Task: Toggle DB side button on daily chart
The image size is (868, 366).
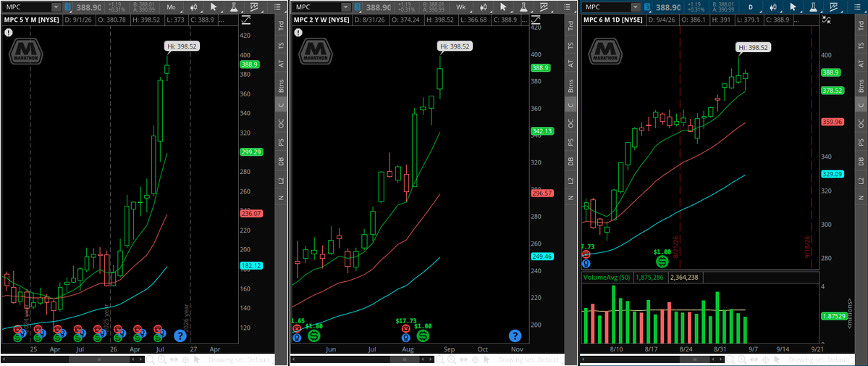Action: click(861, 162)
